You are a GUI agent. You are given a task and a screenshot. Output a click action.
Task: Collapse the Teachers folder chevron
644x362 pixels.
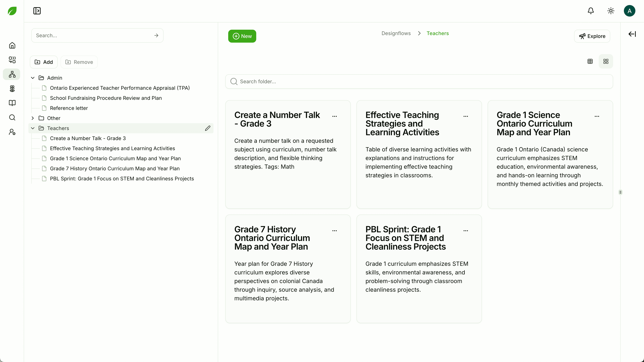pyautogui.click(x=33, y=128)
